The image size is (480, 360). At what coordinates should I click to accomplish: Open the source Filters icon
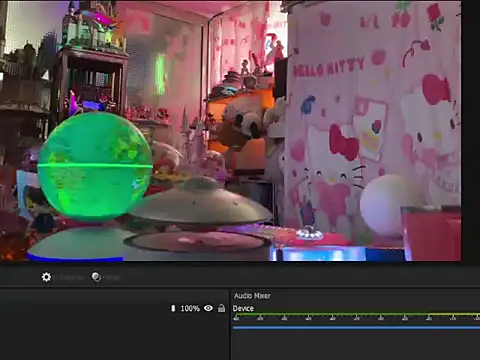click(96, 277)
